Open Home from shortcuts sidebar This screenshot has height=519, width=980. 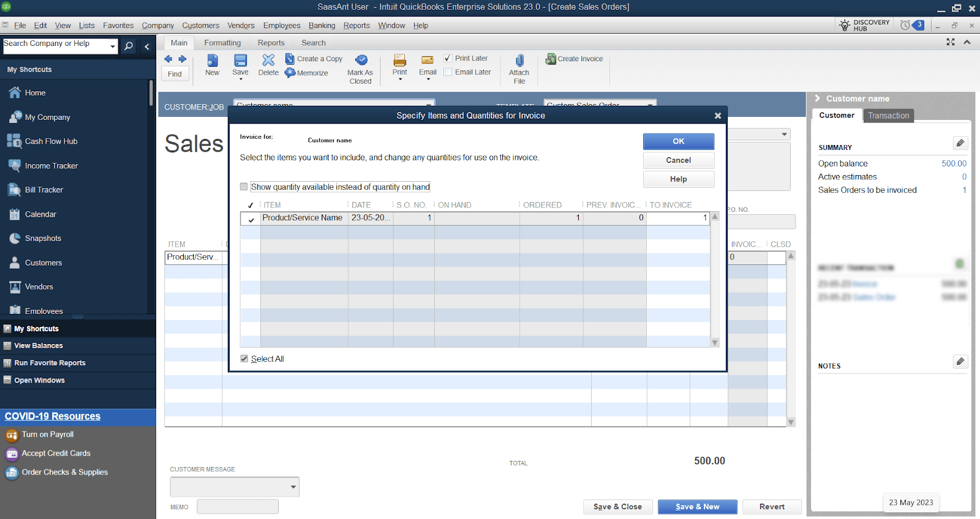tap(35, 93)
